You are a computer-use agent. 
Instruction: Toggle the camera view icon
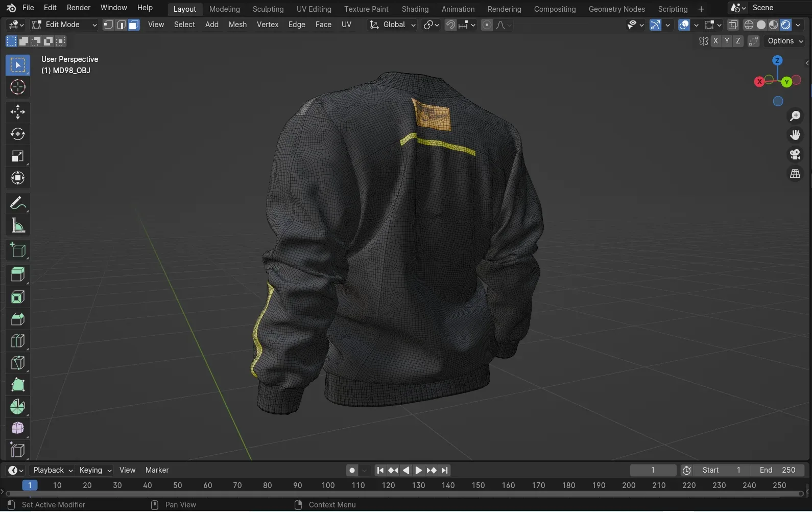pos(795,154)
